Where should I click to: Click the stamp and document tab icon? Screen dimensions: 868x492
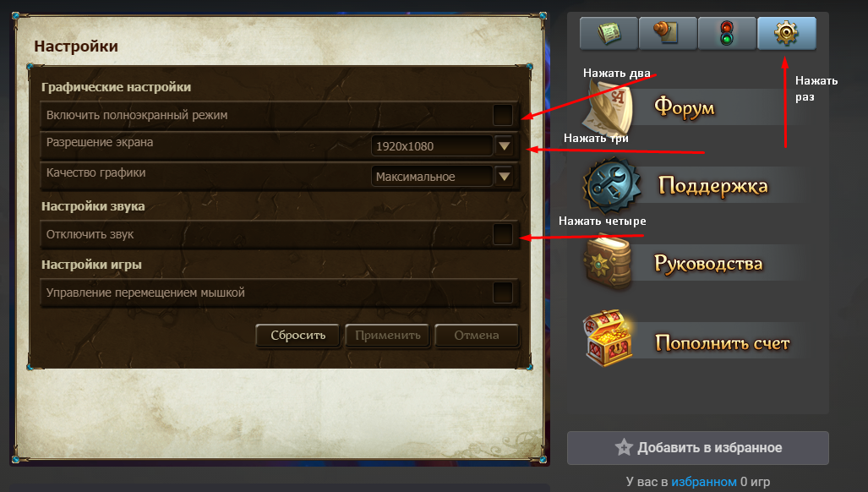[x=668, y=34]
